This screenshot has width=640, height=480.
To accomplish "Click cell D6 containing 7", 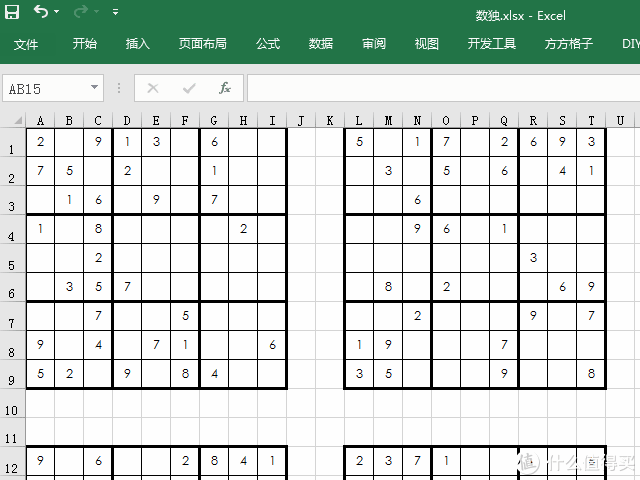I will coord(127,287).
